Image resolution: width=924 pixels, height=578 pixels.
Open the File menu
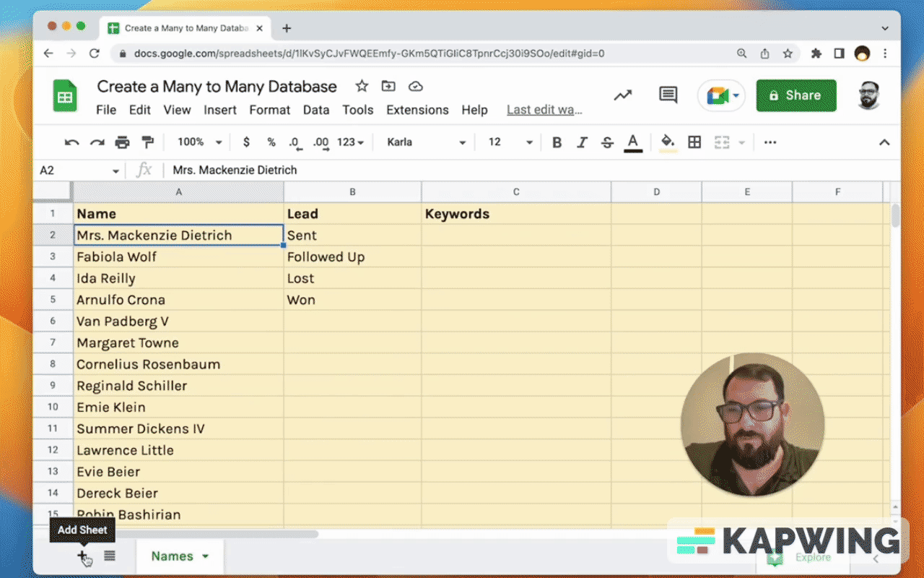pyautogui.click(x=106, y=110)
